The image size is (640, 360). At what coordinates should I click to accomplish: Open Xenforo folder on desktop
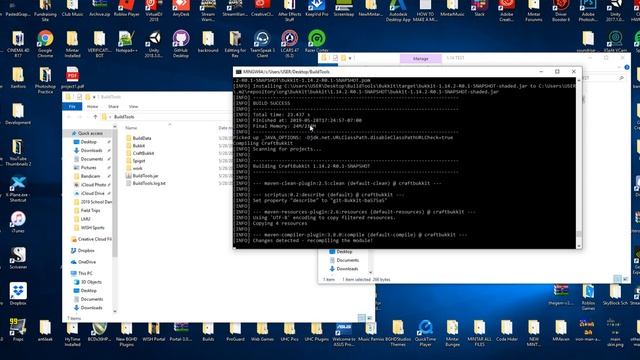[18, 78]
